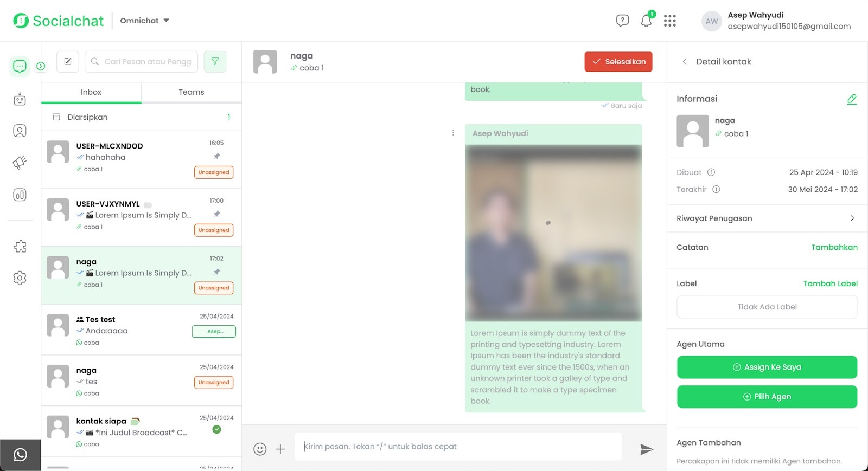Toggle pin on USER-VJXYNMYL conversation
The image size is (868, 471).
point(217,214)
